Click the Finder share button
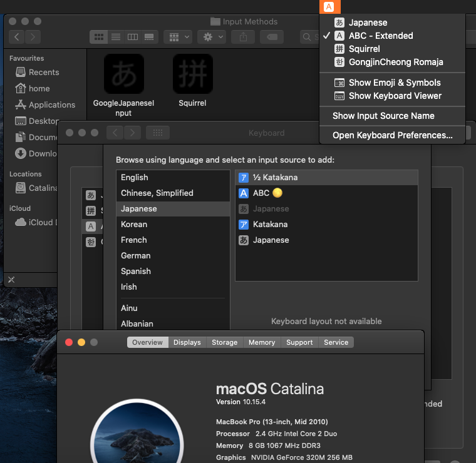Viewport: 476px width, 463px height. pyautogui.click(x=243, y=37)
